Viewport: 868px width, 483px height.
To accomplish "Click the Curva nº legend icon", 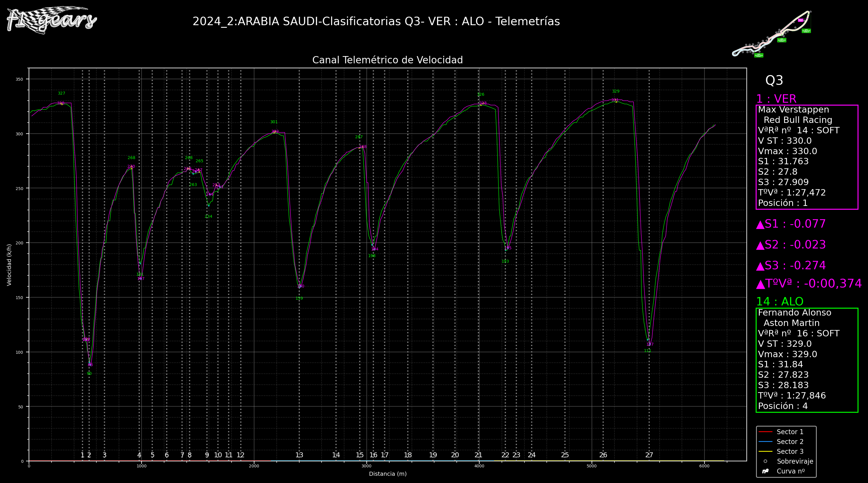I will coord(765,471).
